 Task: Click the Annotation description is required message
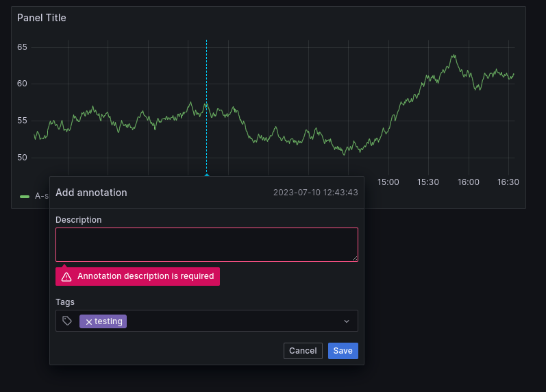coord(145,276)
